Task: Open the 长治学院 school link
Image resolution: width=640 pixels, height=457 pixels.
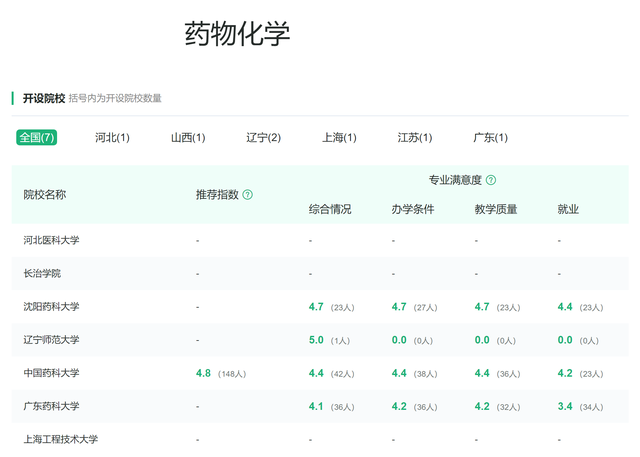Action: (x=42, y=273)
